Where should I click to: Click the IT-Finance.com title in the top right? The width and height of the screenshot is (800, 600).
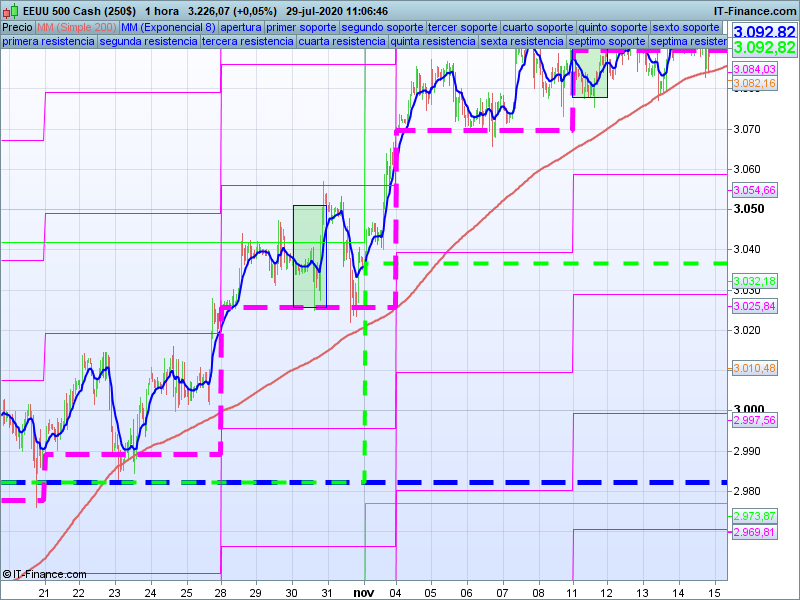753,10
